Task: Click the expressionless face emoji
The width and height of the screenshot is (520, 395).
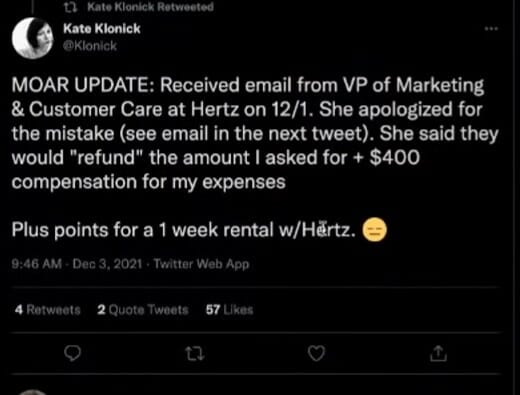Action: click(374, 229)
